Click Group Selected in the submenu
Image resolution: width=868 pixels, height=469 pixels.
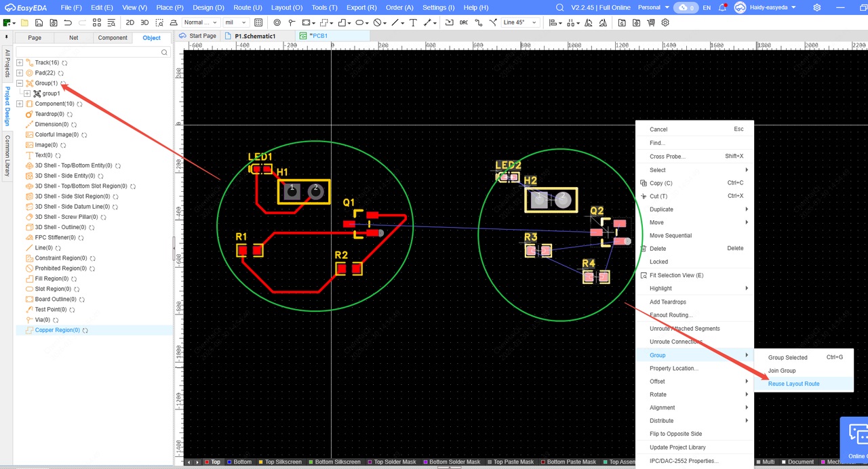[x=787, y=357]
